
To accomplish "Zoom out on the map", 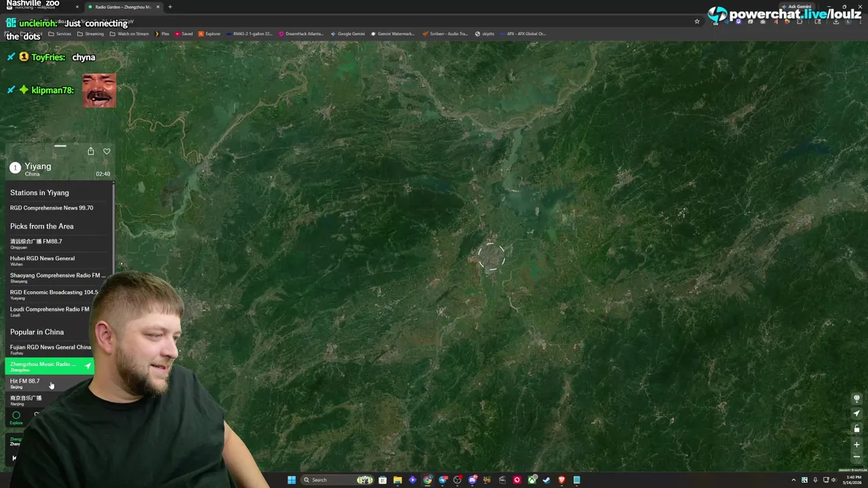I will pos(856,457).
